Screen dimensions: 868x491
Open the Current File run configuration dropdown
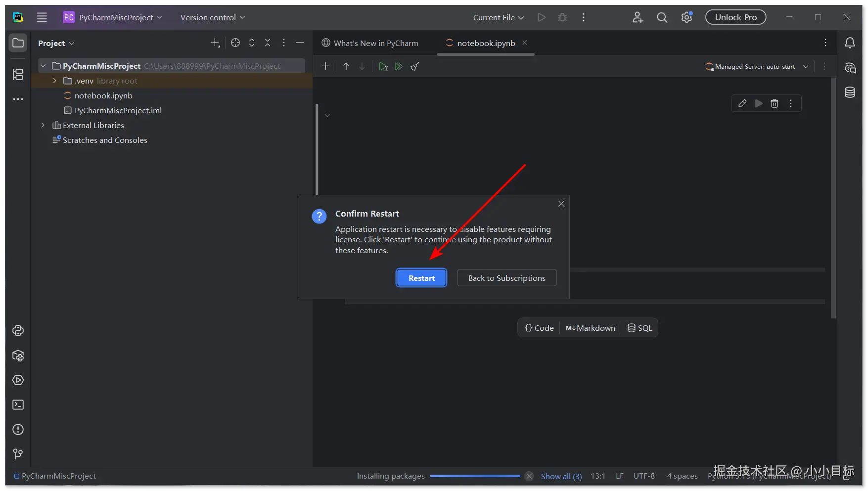[499, 17]
